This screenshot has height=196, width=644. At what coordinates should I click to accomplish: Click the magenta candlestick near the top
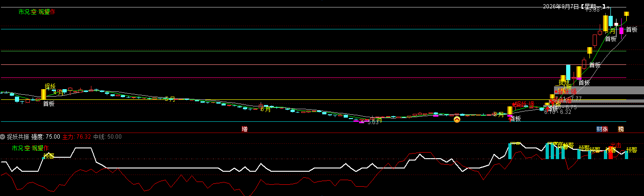(x=621, y=31)
